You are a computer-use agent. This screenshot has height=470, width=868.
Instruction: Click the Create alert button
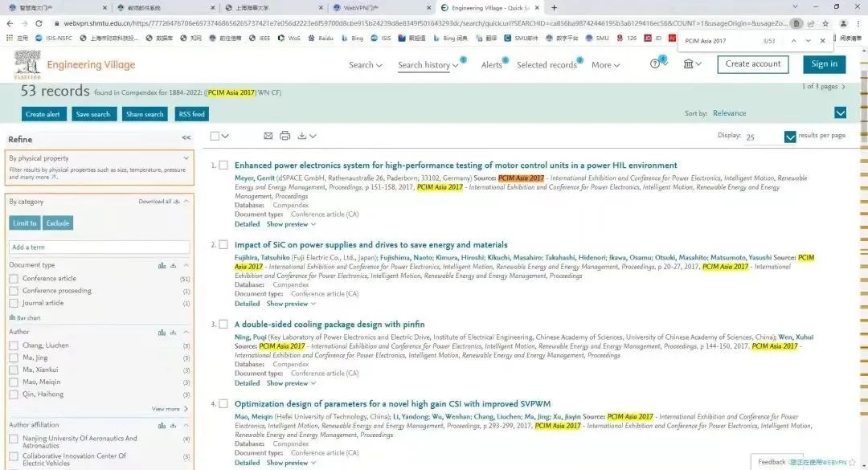(43, 114)
